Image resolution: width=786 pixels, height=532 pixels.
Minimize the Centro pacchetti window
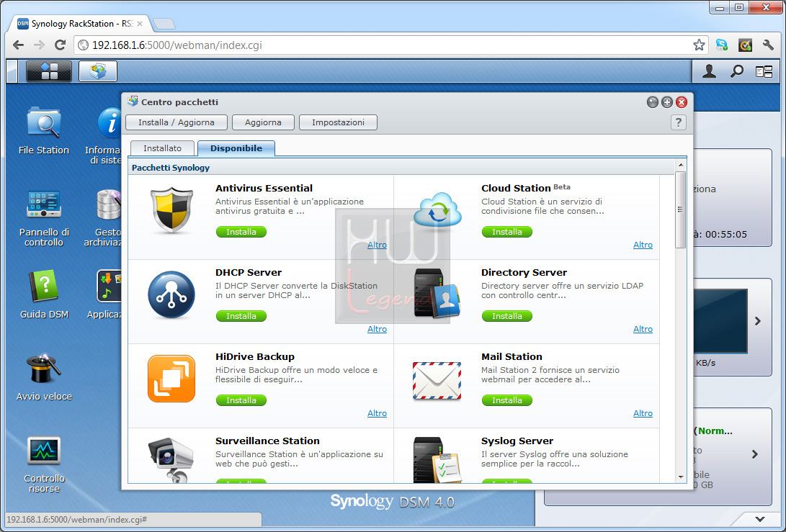[652, 102]
